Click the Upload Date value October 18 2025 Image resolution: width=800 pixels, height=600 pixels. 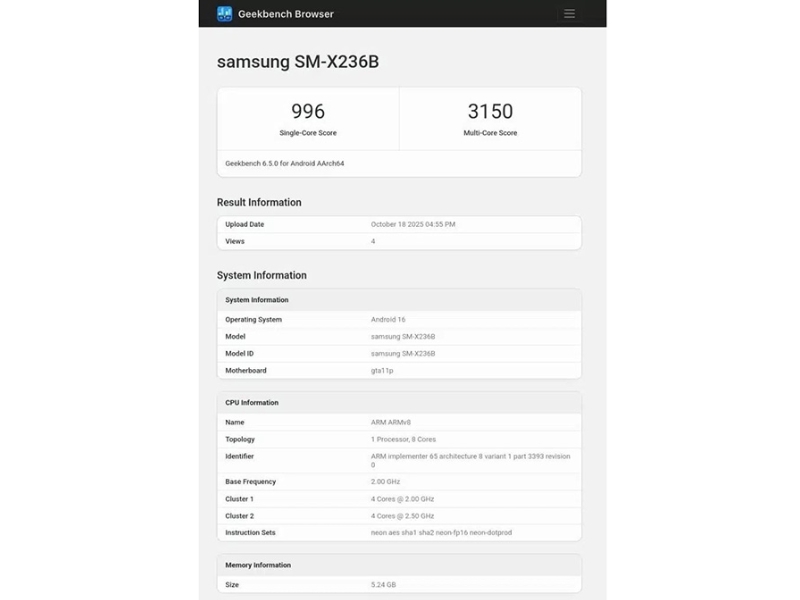pos(413,224)
